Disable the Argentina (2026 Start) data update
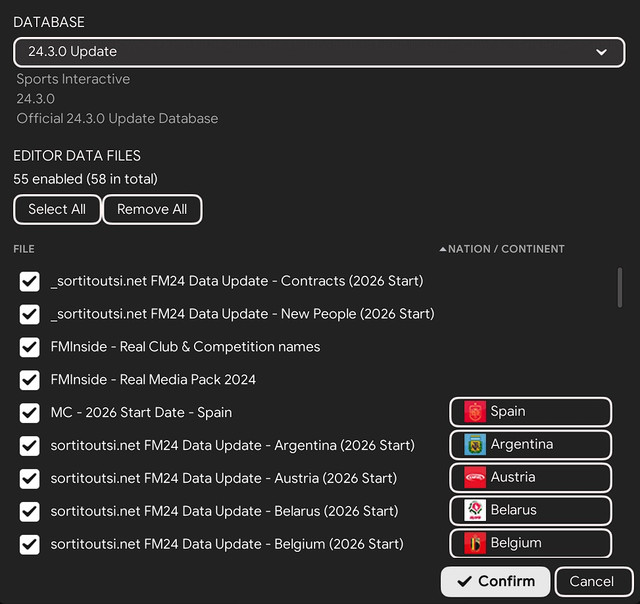 (29, 446)
